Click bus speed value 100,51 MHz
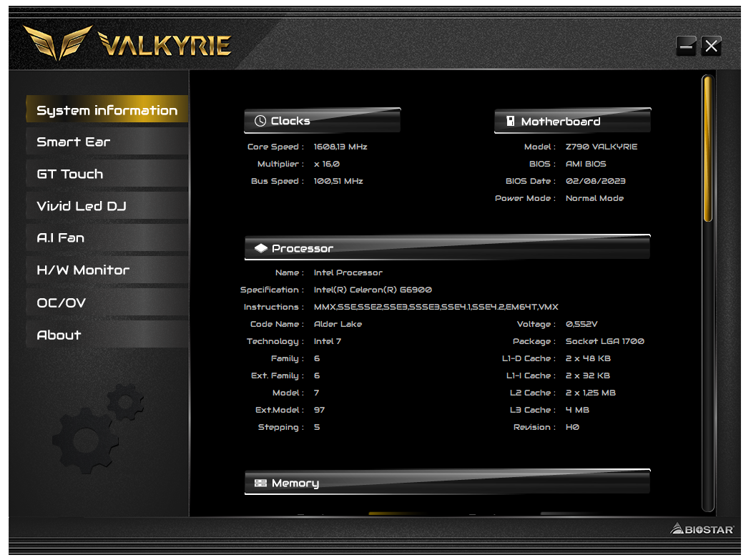751x560 pixels. (x=338, y=181)
